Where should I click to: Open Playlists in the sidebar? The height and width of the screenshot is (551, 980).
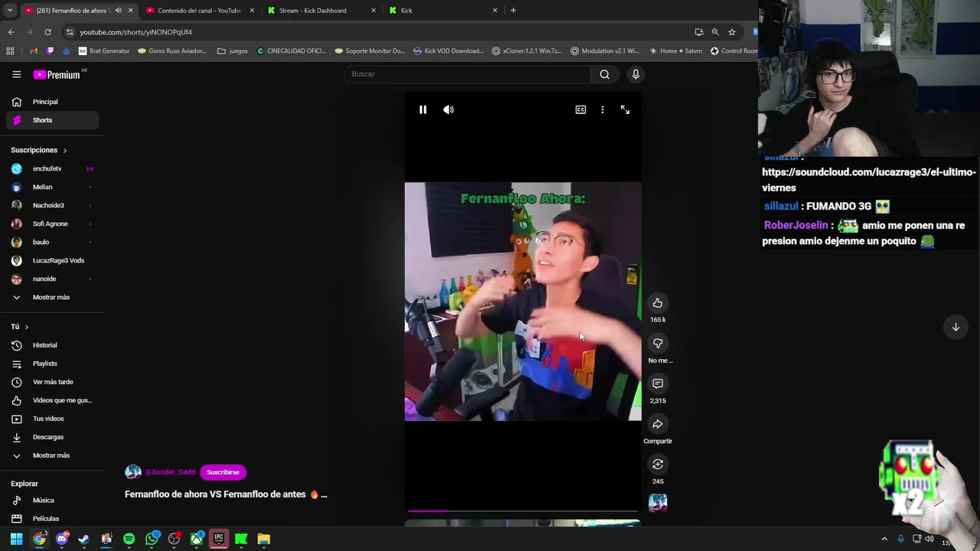tap(52, 364)
